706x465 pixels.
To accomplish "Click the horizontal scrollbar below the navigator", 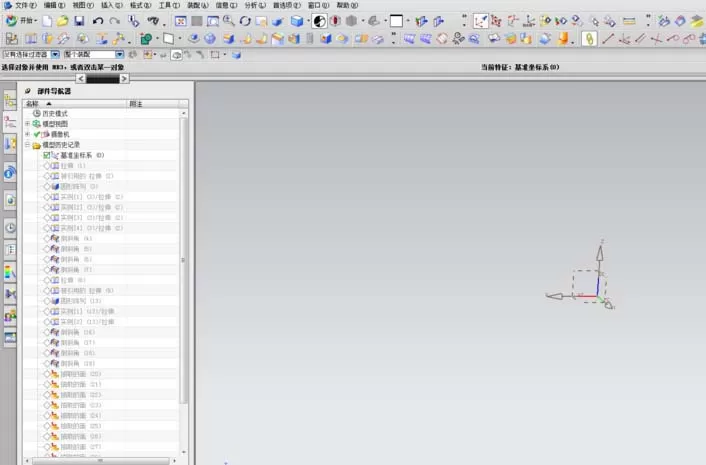I will 101,461.
